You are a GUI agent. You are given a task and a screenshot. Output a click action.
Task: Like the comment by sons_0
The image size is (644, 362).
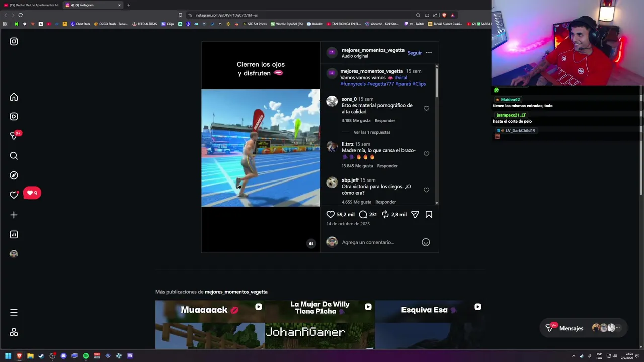pyautogui.click(x=426, y=108)
